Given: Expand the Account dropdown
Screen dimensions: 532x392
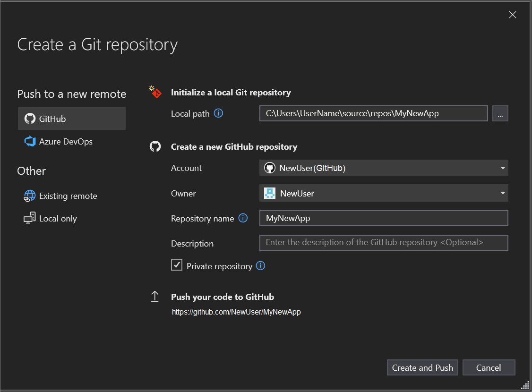Looking at the screenshot, I should (503, 168).
